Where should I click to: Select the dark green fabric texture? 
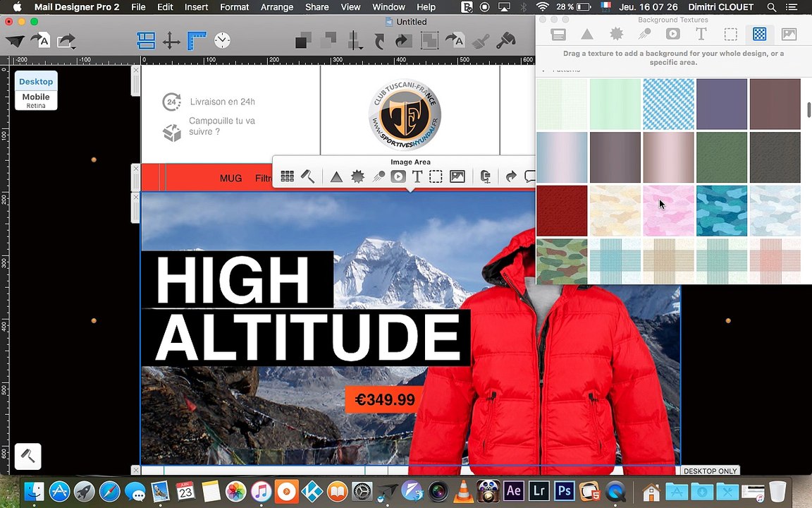click(722, 157)
